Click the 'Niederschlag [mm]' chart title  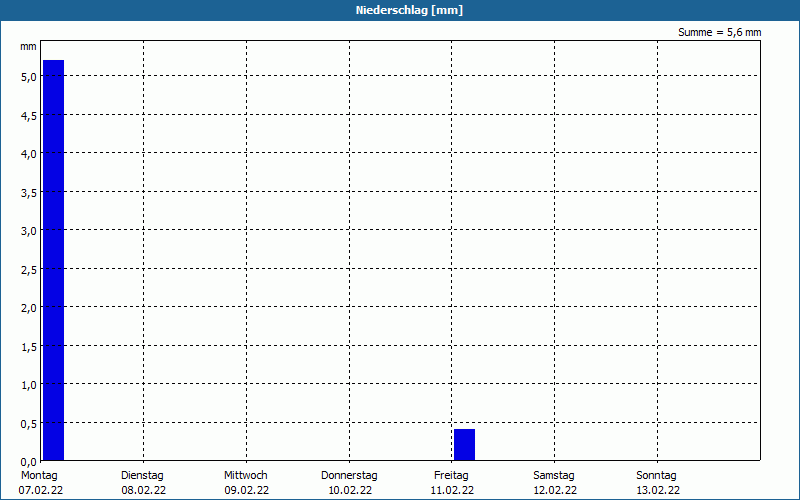click(x=409, y=10)
